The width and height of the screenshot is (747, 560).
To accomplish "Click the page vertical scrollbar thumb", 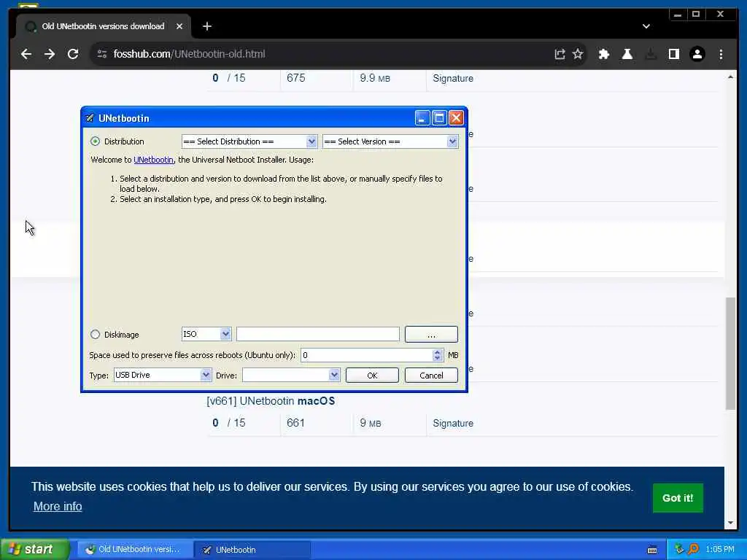I will pyautogui.click(x=730, y=354).
